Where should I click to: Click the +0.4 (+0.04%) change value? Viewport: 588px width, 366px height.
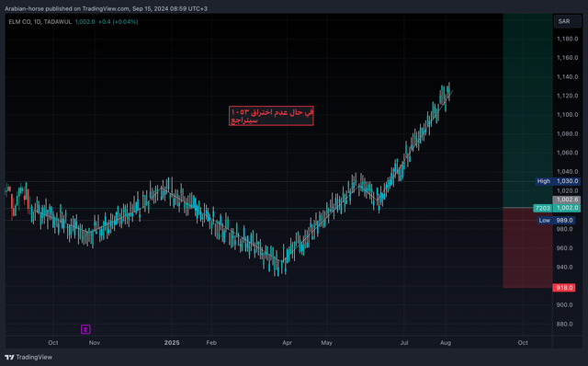(x=119, y=22)
